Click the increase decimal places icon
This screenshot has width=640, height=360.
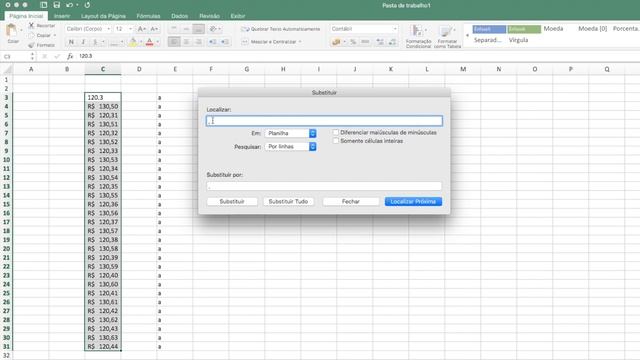(x=380, y=42)
